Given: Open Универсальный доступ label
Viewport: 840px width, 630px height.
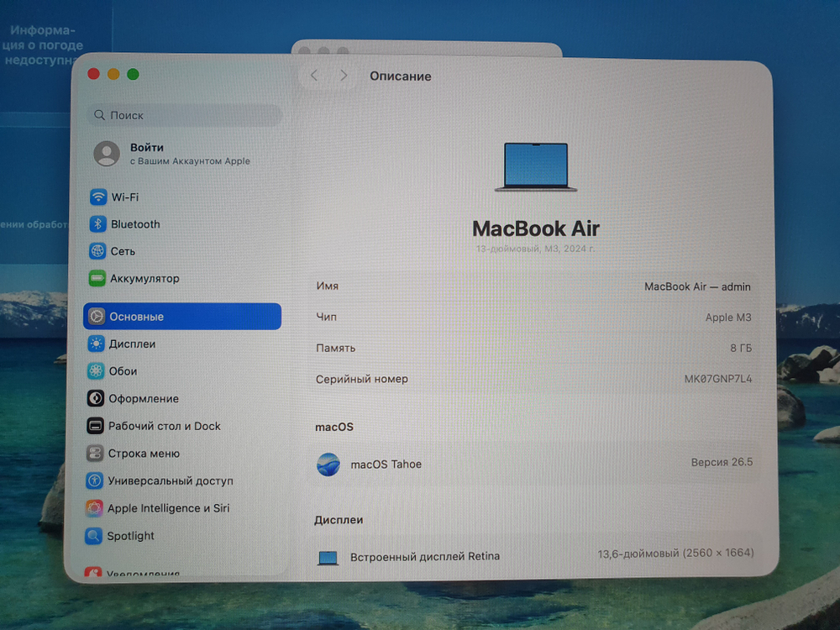Looking at the screenshot, I should pyautogui.click(x=171, y=481).
